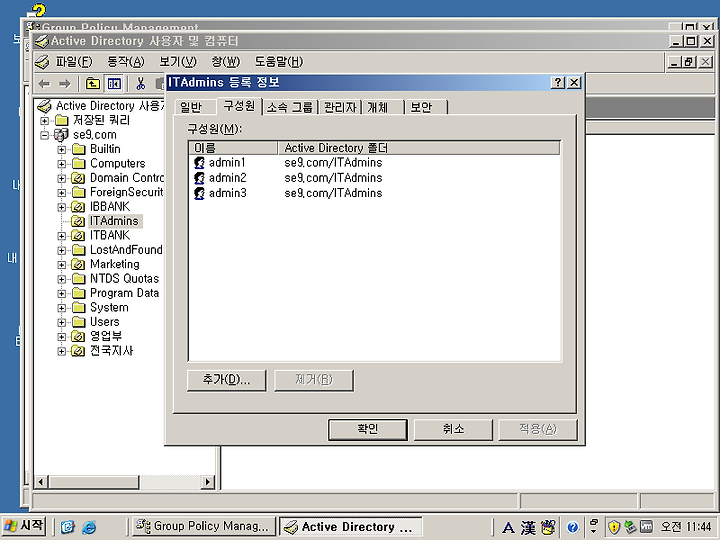
Task: Click the 확인 button
Action: 368,429
